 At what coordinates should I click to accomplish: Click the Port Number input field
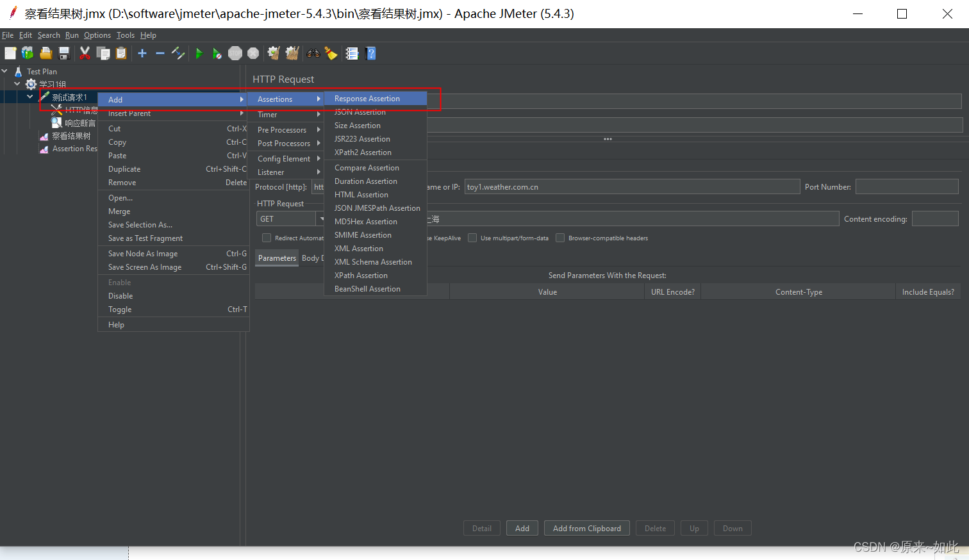coord(907,186)
